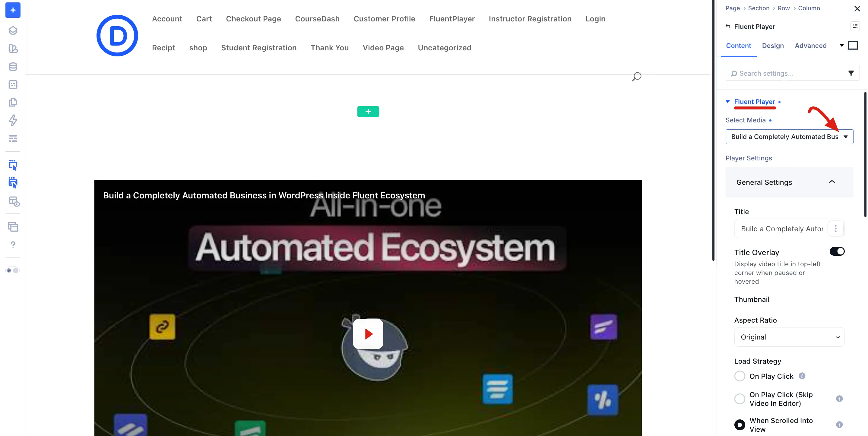Click the Column breadcrumb

809,8
